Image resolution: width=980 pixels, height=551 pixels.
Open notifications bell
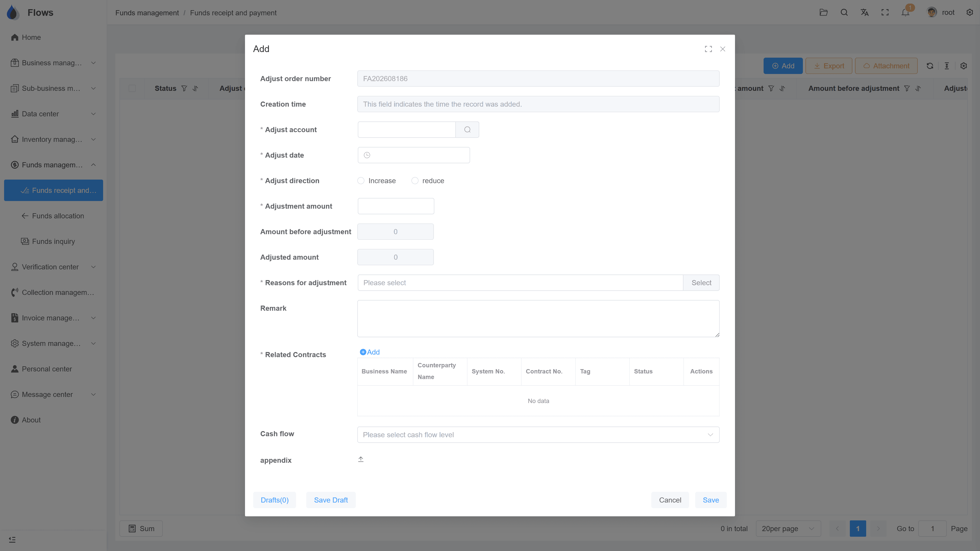pyautogui.click(x=905, y=12)
